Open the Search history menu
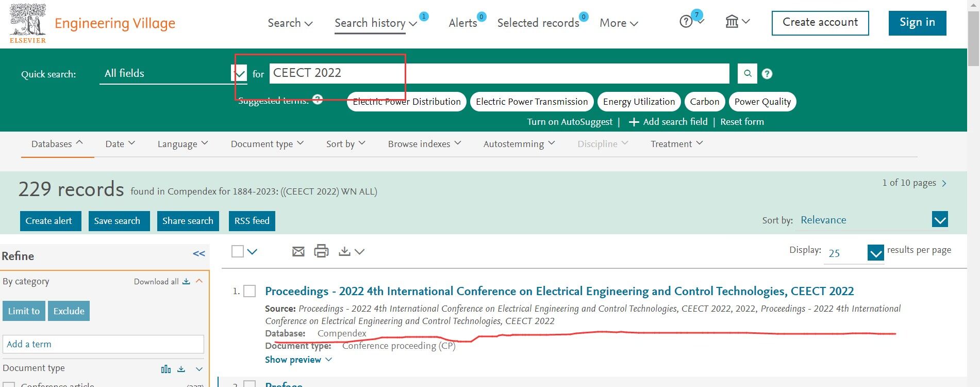Screen dimensions: 980x387 coord(376,23)
